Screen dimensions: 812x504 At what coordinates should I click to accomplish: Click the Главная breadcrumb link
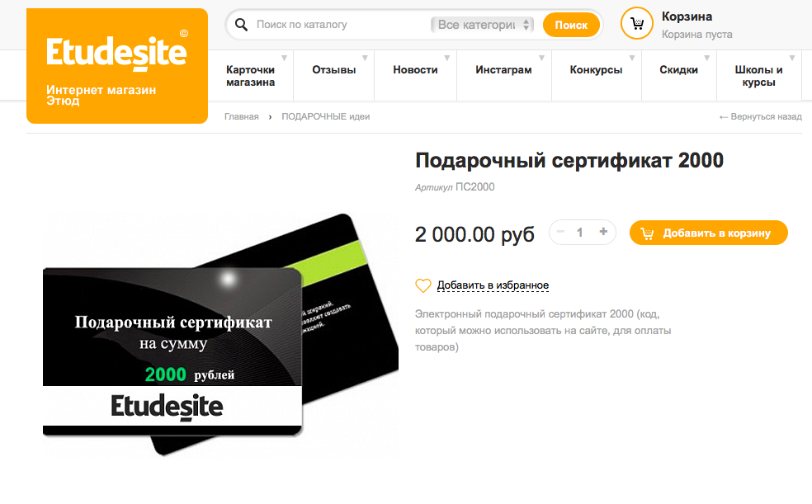pos(241,117)
